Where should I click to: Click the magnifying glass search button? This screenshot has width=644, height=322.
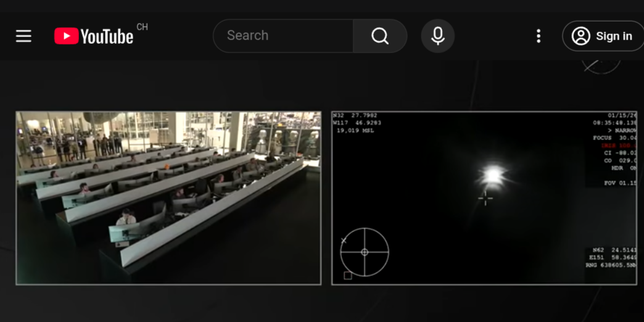380,36
